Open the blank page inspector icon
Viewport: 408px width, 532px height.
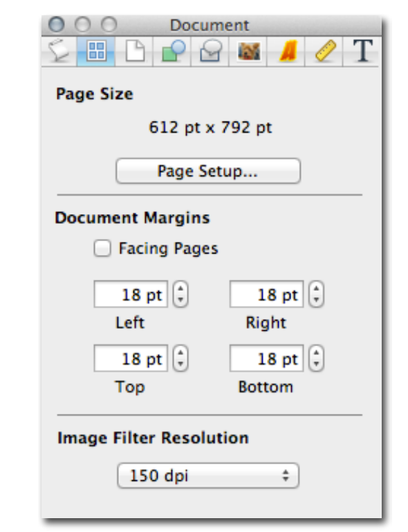coord(135,51)
